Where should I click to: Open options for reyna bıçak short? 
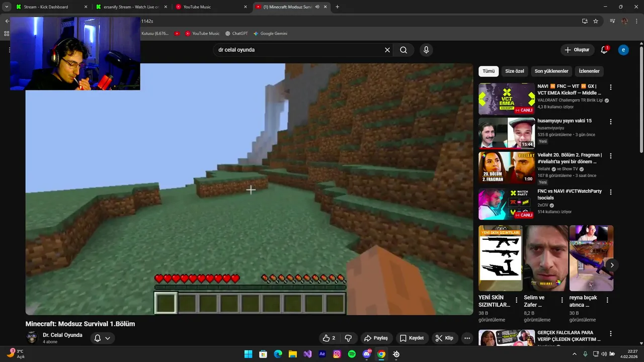(607, 300)
